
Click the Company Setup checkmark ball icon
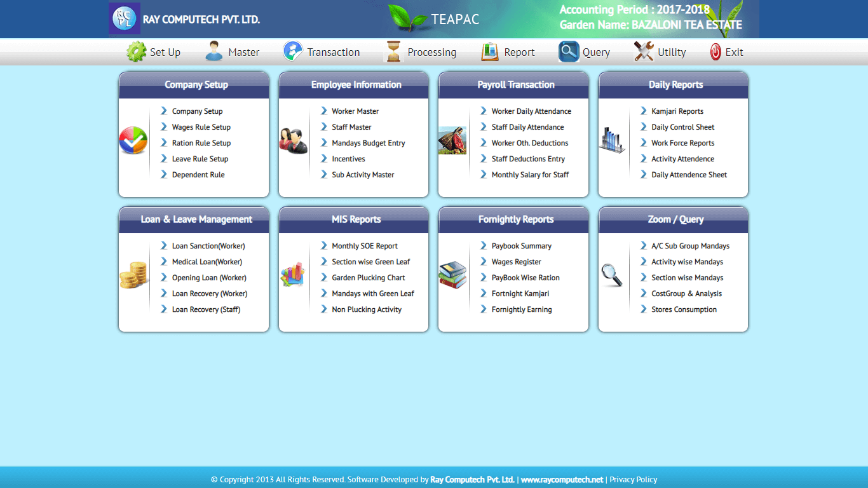(x=133, y=140)
